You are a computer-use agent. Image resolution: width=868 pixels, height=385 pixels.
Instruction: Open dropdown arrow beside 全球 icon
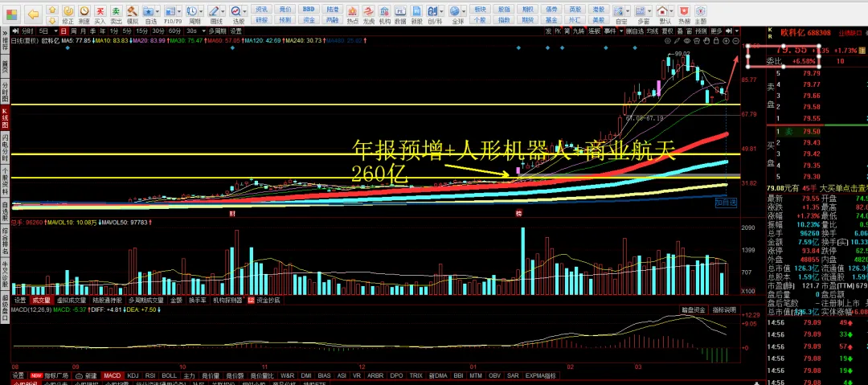[x=465, y=11]
